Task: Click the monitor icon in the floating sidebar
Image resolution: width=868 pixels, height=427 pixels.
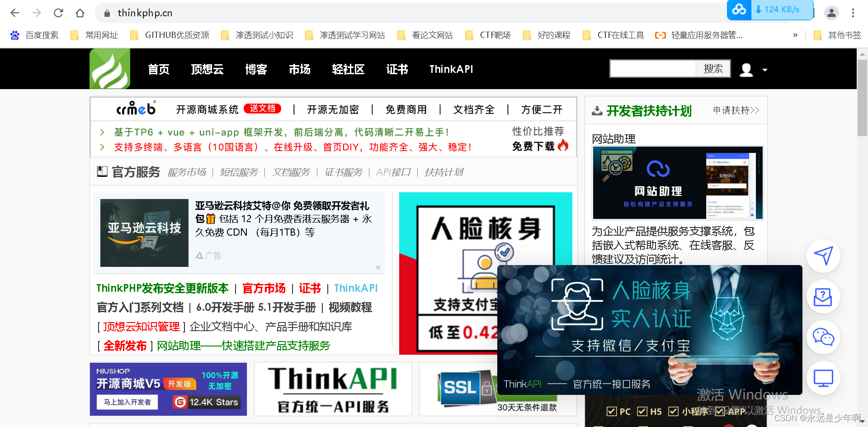Action: 823,378
